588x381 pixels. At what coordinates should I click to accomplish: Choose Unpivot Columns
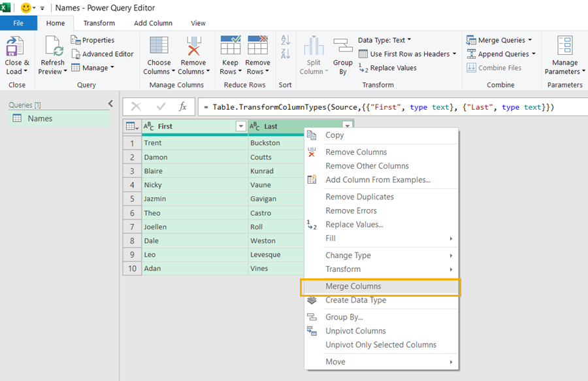[381, 331]
